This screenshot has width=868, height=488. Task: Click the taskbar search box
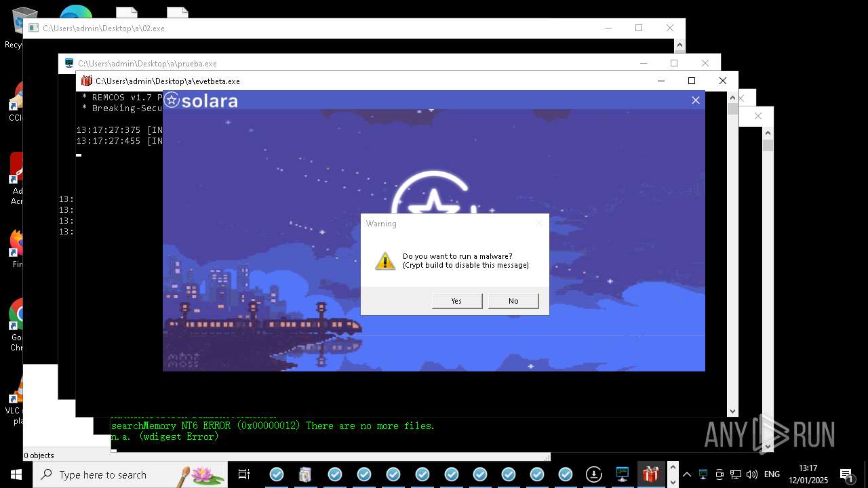[130, 474]
